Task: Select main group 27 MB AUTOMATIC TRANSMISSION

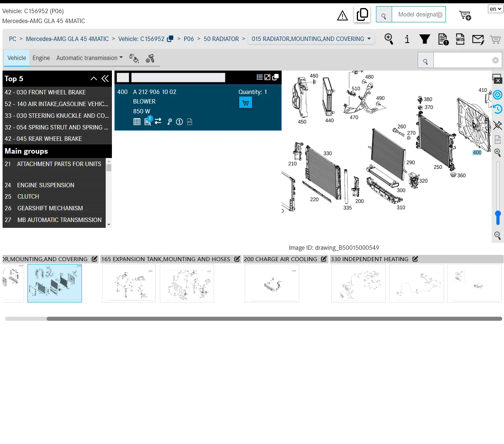Action: 54,220
